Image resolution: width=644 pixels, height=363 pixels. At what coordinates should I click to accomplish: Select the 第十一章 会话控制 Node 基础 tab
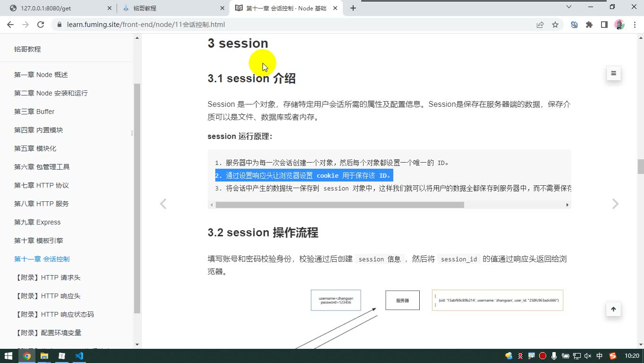[286, 8]
